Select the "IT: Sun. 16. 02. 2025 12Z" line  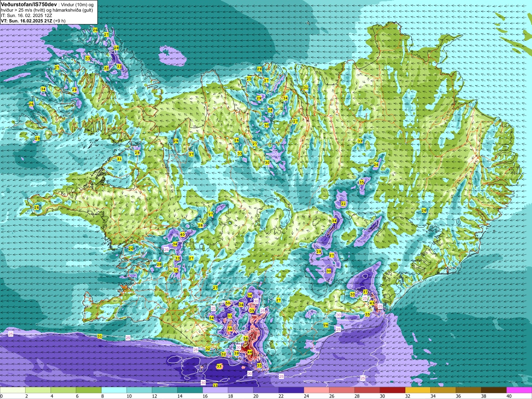pyautogui.click(x=26, y=15)
